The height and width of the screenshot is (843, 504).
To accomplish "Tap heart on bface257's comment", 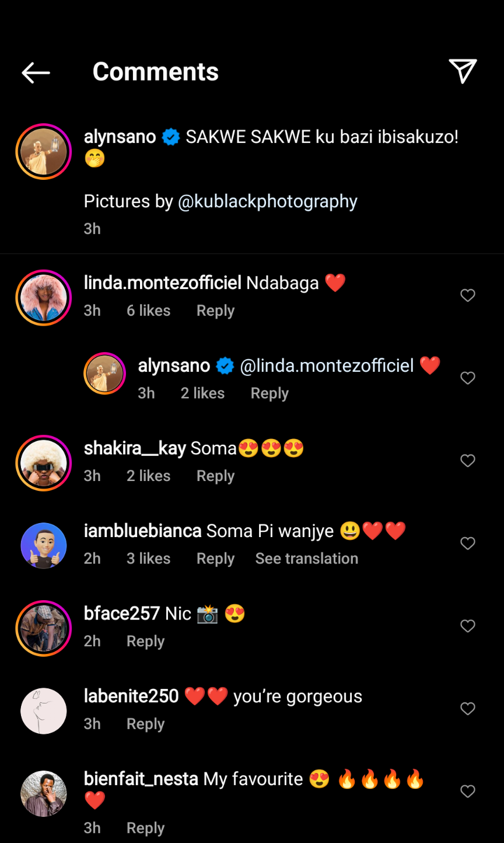I will click(468, 626).
